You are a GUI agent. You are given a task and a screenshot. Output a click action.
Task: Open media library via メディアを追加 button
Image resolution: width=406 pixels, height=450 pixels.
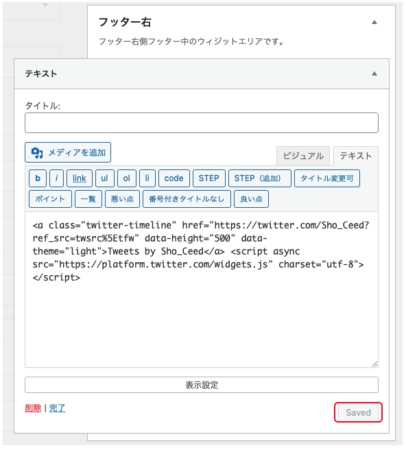click(68, 153)
